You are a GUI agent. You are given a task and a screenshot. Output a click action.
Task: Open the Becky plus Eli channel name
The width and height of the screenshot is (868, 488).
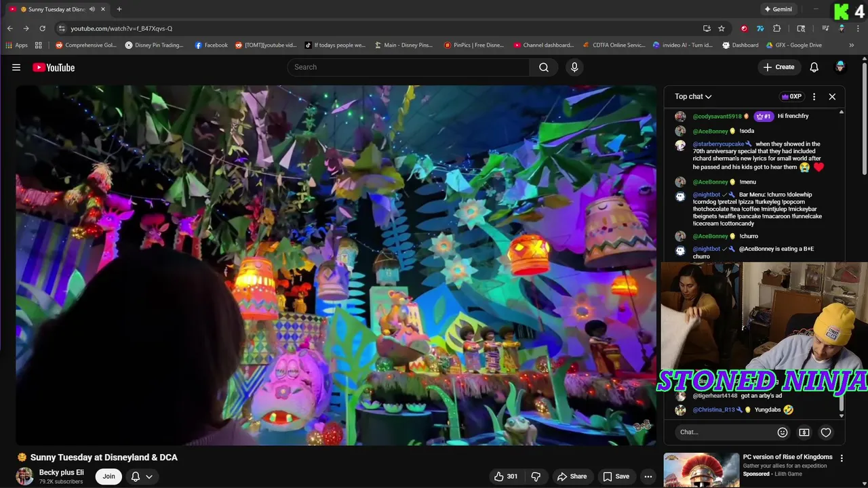pos(61,472)
